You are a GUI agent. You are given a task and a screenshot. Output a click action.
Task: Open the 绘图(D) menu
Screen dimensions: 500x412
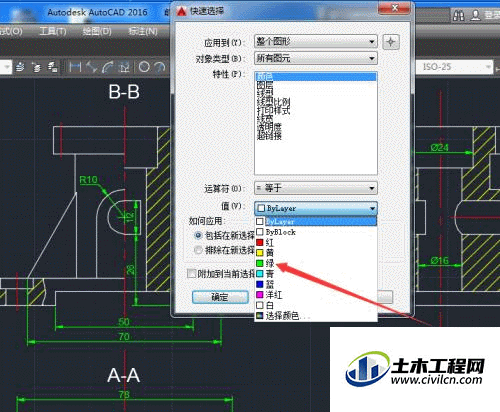click(x=97, y=32)
